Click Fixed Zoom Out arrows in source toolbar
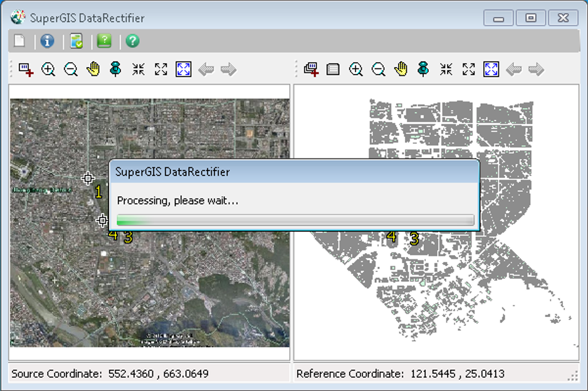Image resolution: width=588 pixels, height=391 pixels. [x=161, y=70]
